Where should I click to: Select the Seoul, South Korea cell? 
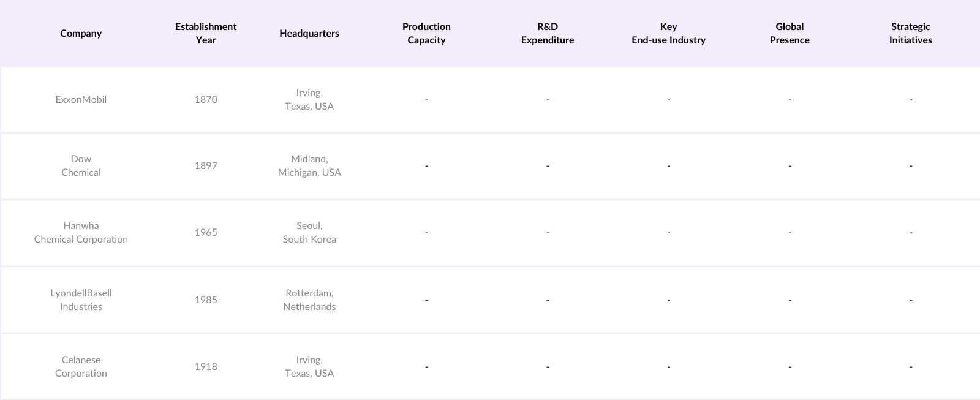click(x=309, y=233)
